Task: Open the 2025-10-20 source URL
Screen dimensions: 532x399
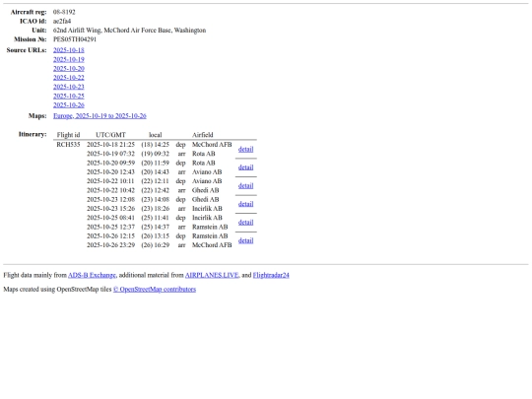Action: click(x=69, y=69)
